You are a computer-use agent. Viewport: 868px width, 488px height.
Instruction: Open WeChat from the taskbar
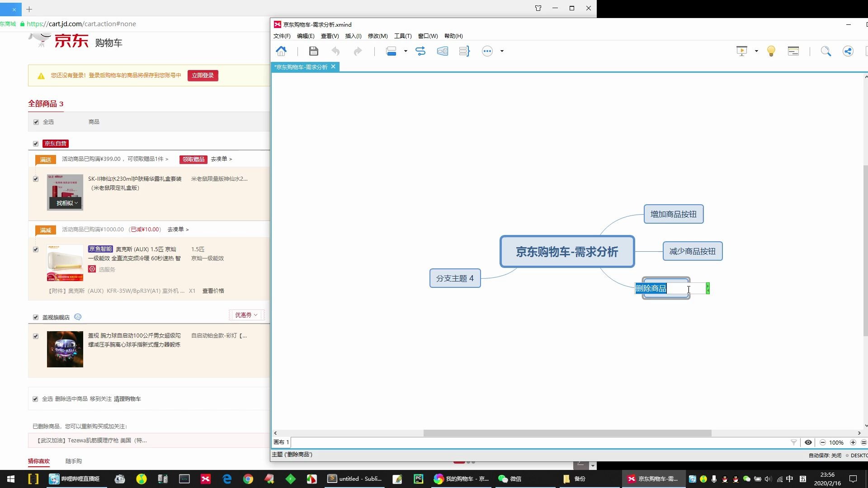[x=509, y=479]
